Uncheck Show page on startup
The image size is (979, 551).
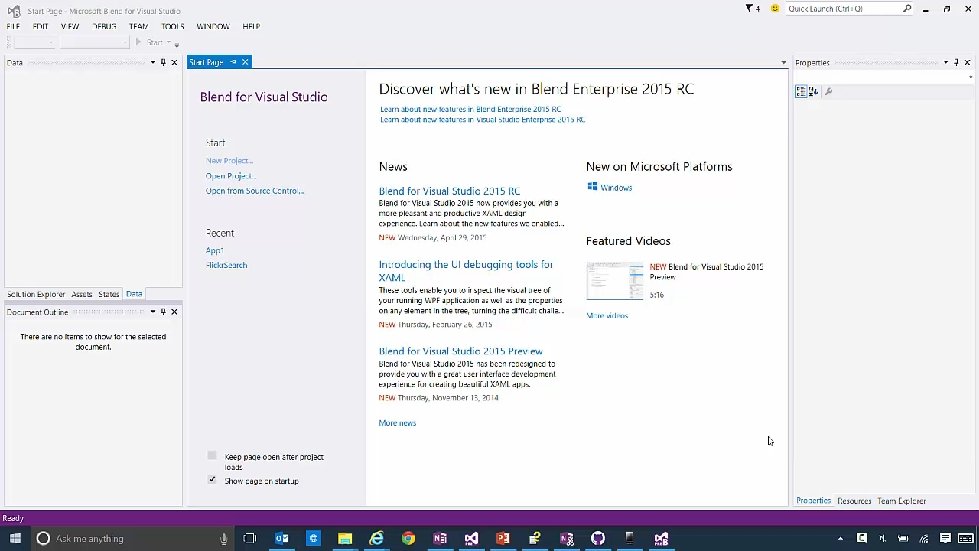(212, 479)
